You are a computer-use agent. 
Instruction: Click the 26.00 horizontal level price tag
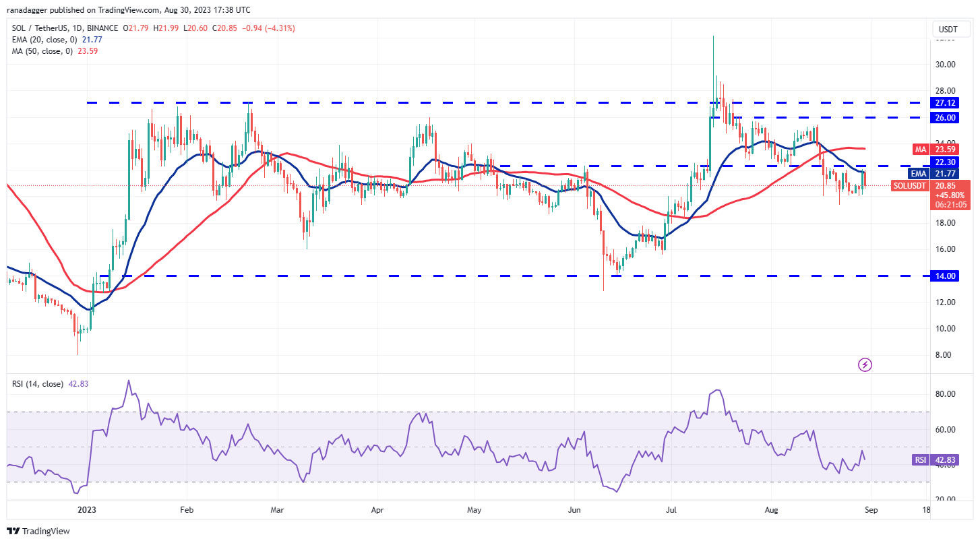[943, 117]
